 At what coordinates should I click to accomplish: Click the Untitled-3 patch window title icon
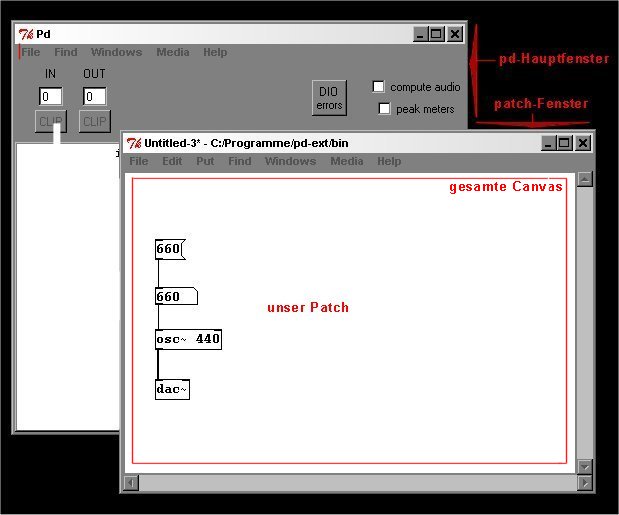click(x=134, y=143)
